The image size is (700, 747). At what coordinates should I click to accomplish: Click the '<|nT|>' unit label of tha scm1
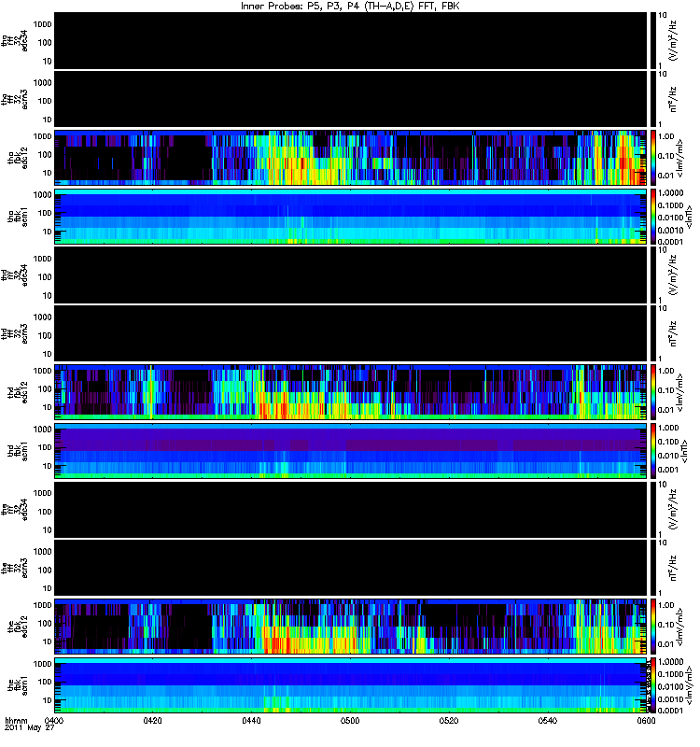click(687, 217)
